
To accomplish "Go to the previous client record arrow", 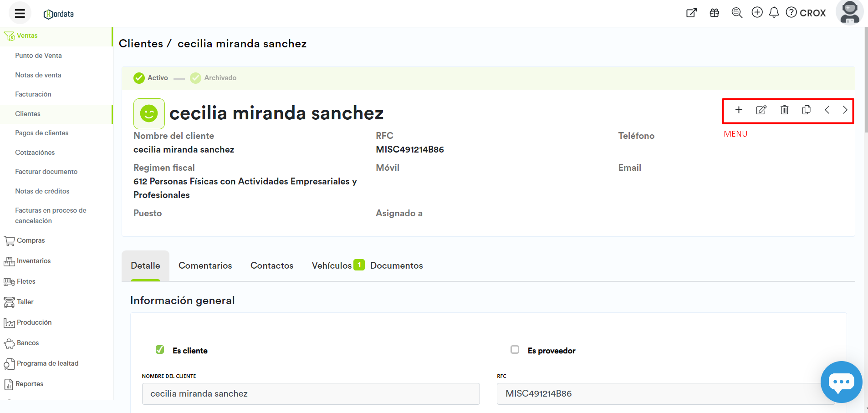I will coord(827,110).
